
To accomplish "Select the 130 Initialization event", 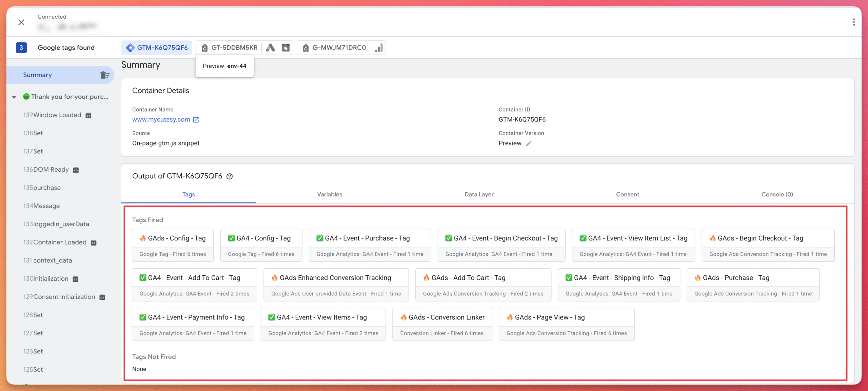I will tap(46, 279).
